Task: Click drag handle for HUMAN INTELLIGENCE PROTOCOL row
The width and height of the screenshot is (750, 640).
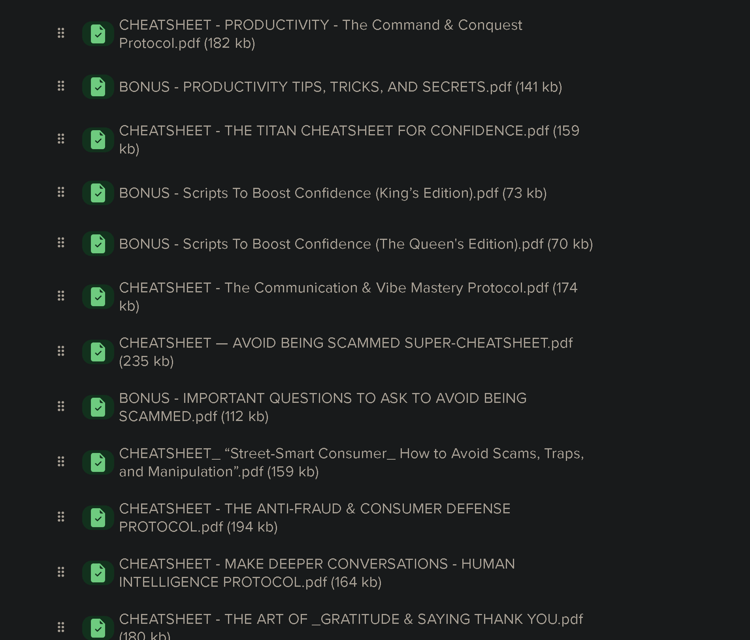Action: [x=61, y=572]
